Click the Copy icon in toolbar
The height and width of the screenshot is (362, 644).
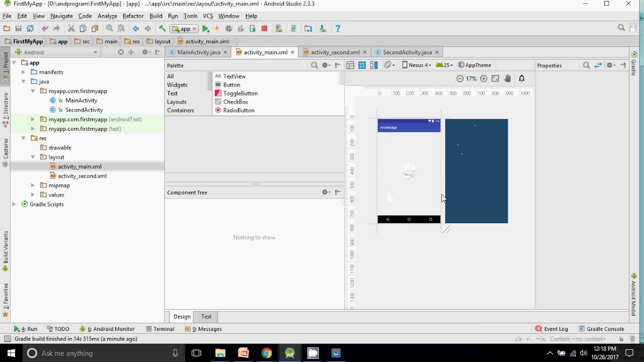pyautogui.click(x=83, y=29)
